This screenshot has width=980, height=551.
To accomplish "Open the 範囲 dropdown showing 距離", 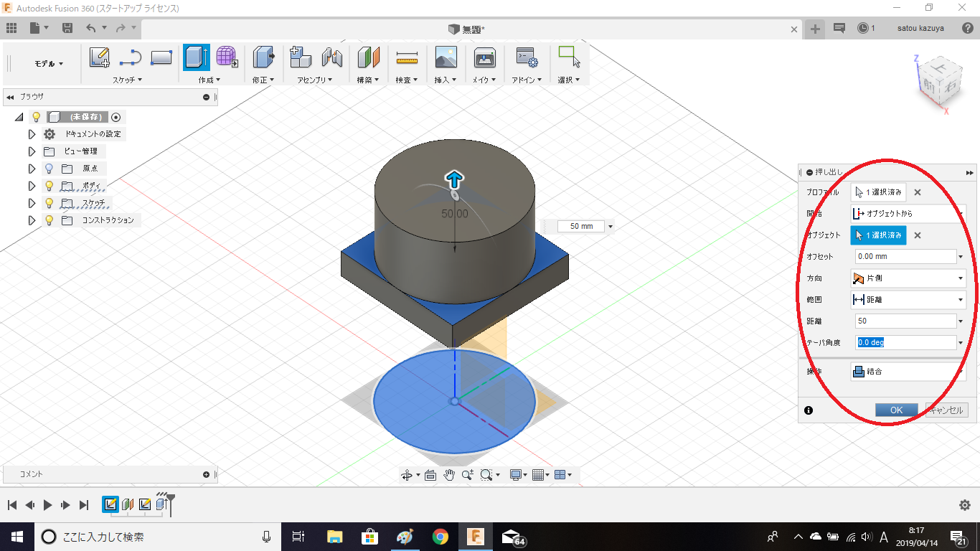I will pyautogui.click(x=908, y=299).
